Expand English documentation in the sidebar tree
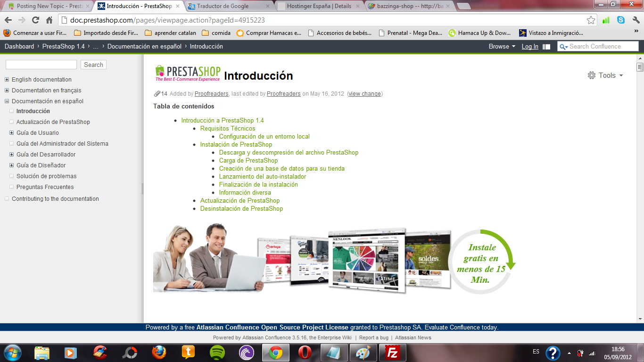Viewport: 644px width, 362px height. [x=7, y=79]
